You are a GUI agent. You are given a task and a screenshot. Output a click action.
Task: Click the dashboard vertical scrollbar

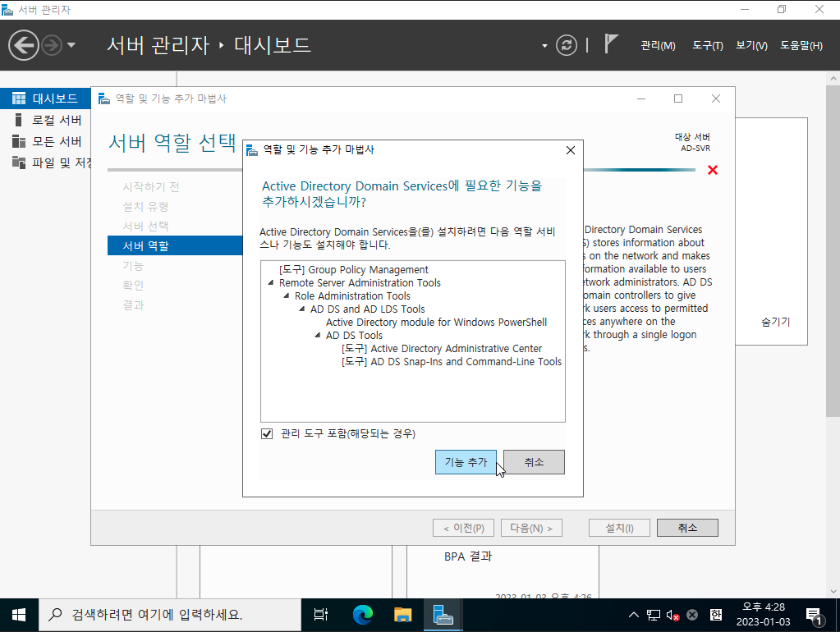pos(833,250)
